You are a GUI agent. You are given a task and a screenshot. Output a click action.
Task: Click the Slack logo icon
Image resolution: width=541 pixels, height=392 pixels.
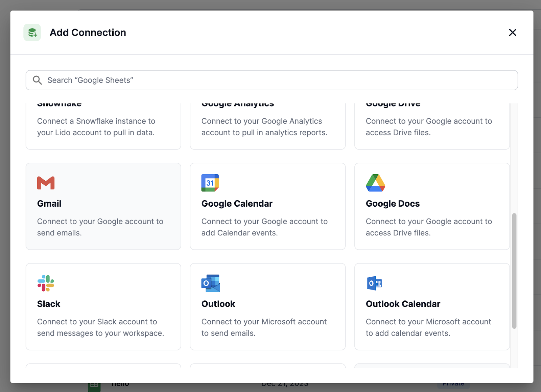point(46,283)
